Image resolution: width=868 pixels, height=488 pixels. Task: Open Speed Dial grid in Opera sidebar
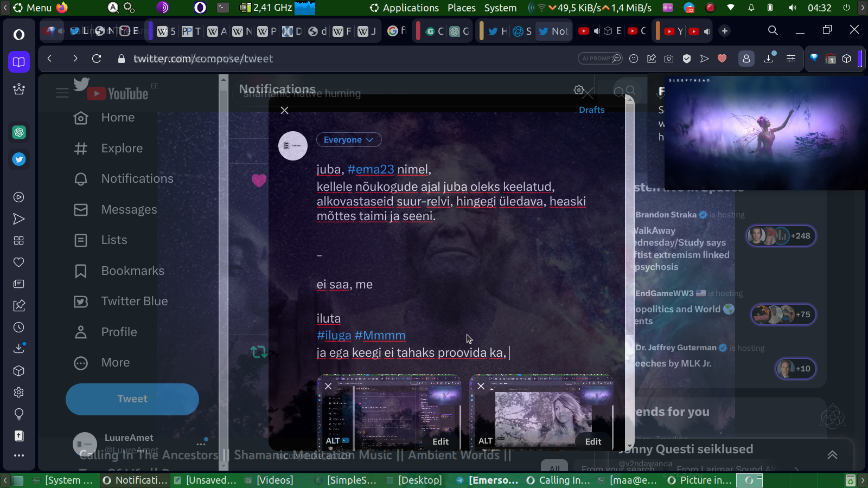(x=19, y=241)
